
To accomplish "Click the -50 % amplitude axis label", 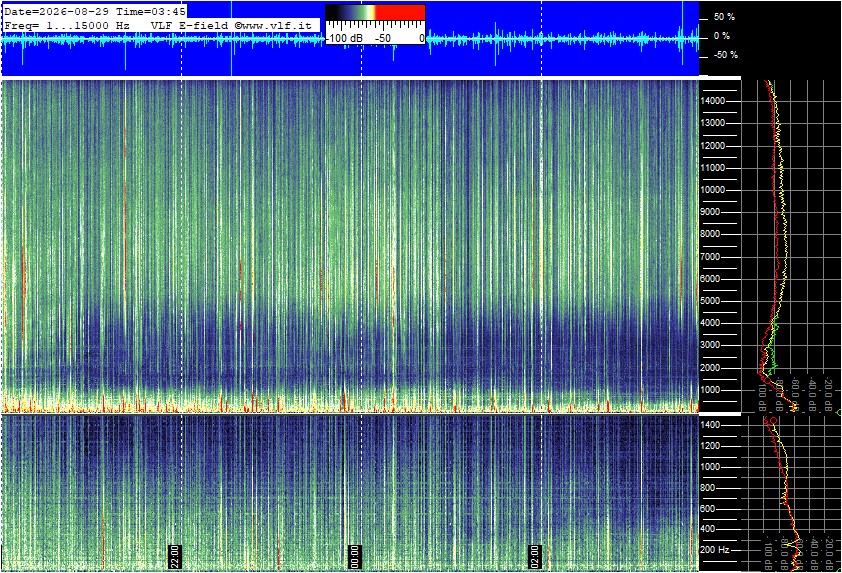I will pyautogui.click(x=725, y=55).
